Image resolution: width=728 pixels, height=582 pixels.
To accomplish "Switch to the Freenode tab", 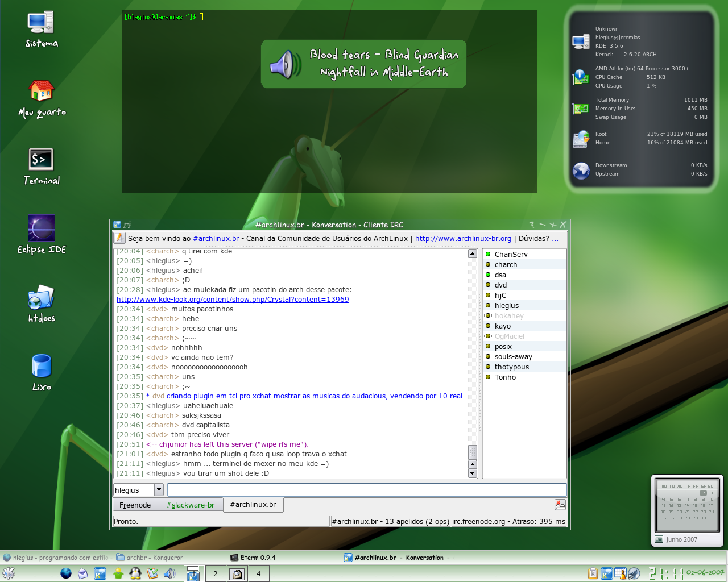I will (135, 505).
